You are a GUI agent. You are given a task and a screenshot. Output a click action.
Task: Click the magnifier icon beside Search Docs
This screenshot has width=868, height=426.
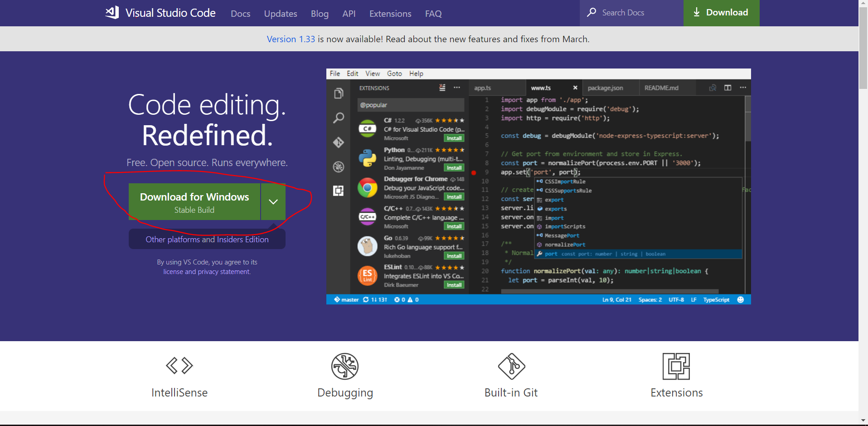pyautogui.click(x=592, y=12)
